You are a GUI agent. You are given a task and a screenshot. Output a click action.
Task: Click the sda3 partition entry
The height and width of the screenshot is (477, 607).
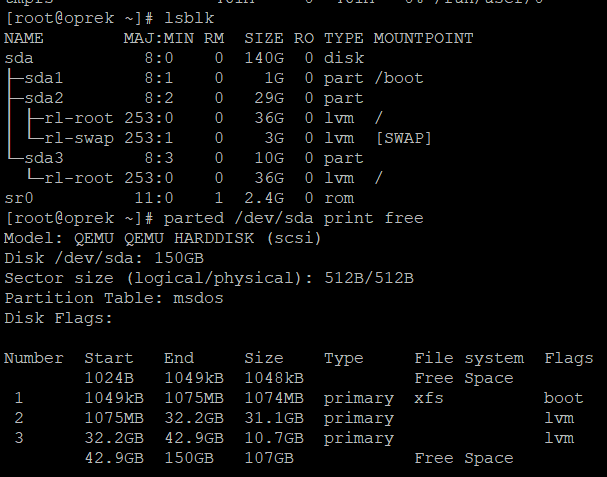(x=43, y=158)
